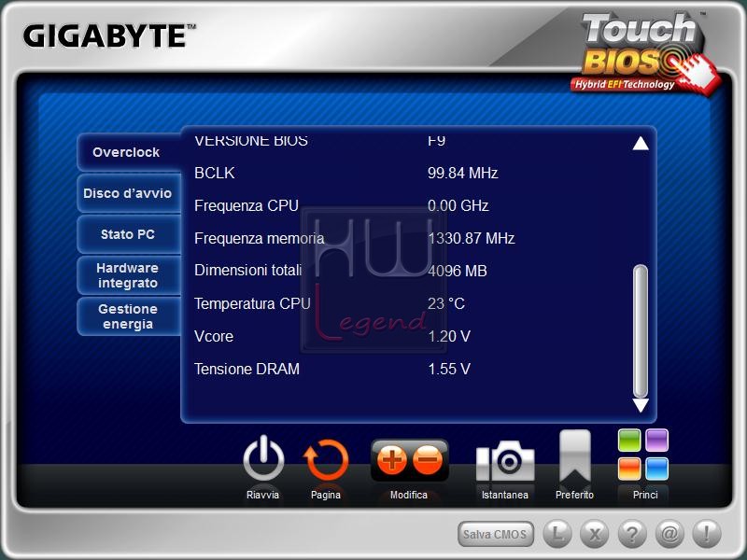Click the 1.55 V DRAM value
The image size is (747, 560).
point(449,369)
